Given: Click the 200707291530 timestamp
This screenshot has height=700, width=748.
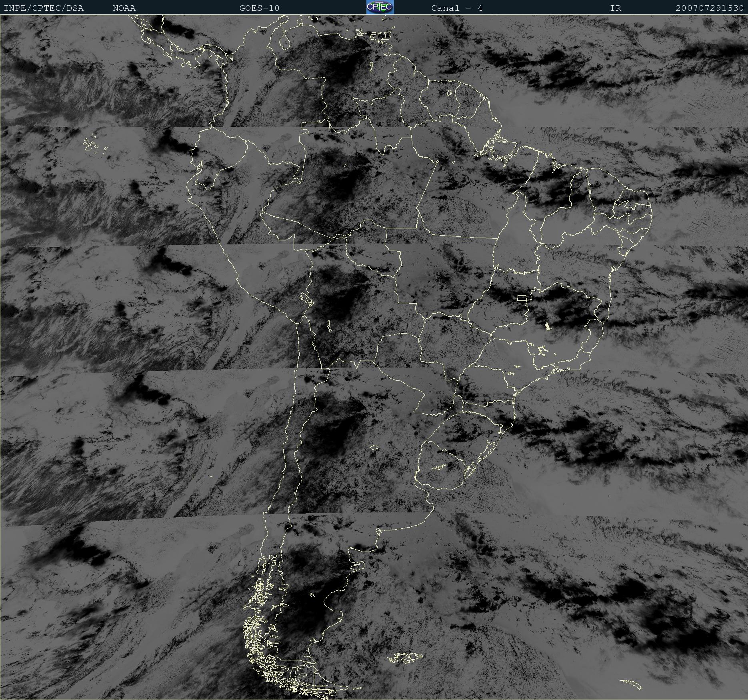Looking at the screenshot, I should [710, 8].
